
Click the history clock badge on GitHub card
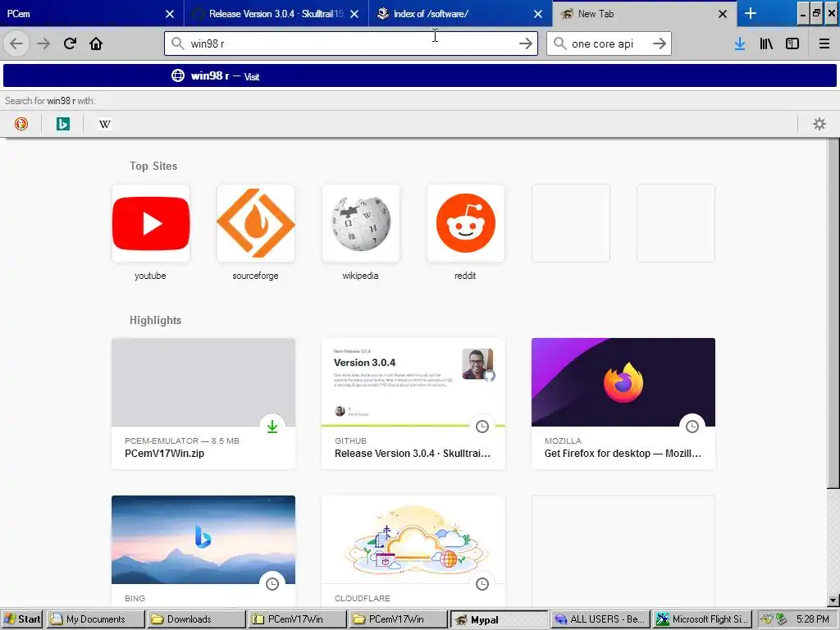coord(482,427)
